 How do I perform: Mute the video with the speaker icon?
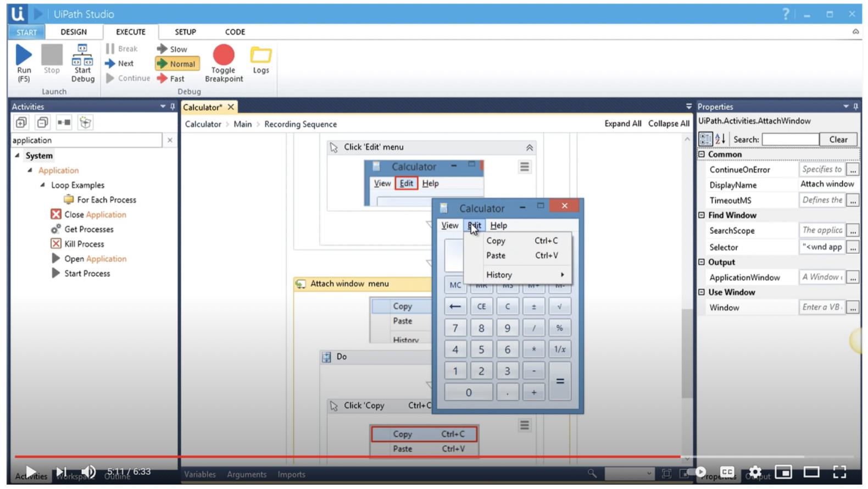(88, 472)
